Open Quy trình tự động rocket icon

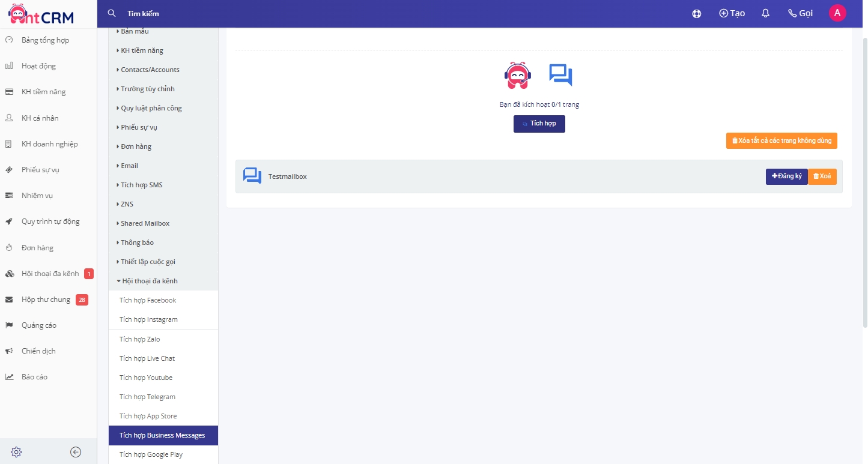click(x=9, y=221)
